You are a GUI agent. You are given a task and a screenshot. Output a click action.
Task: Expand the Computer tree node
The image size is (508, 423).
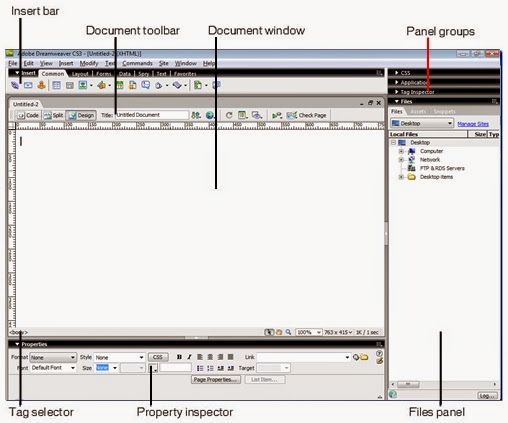[401, 151]
